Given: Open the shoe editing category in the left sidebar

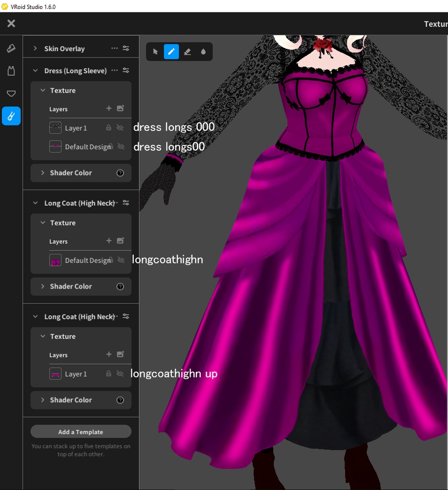Looking at the screenshot, I should coord(11,48).
